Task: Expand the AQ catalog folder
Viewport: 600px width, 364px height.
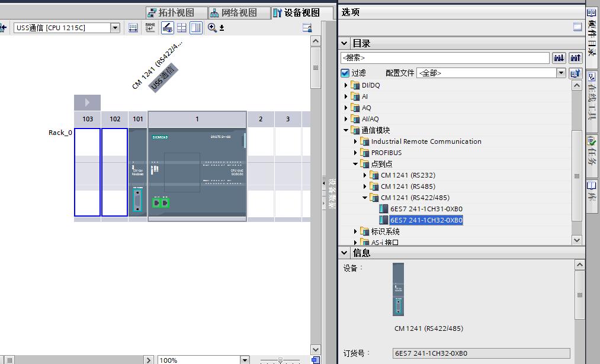Action: pos(346,108)
